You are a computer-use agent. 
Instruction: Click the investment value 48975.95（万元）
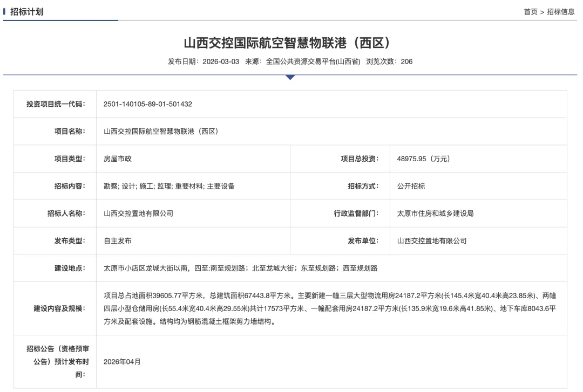coord(425,159)
